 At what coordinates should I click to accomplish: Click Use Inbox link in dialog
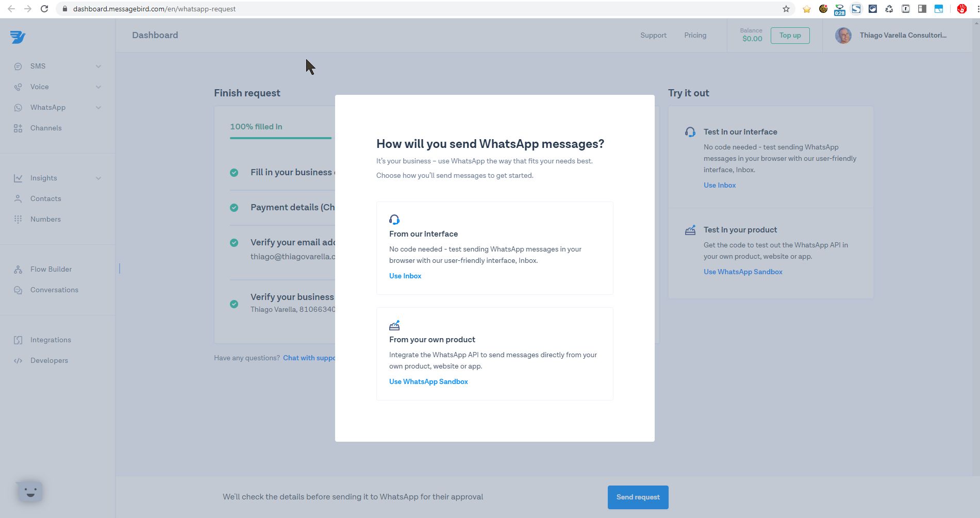pos(405,276)
